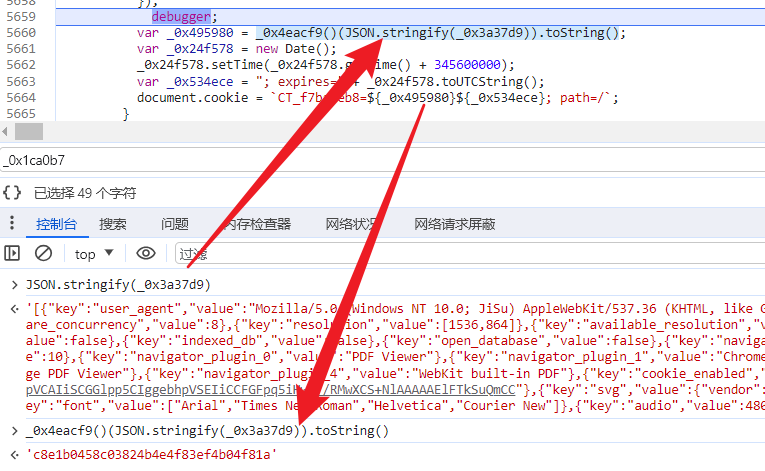Screen dimensions: 765x471
Task: Click the debugger keyword on line 5659
Action: 181,17
